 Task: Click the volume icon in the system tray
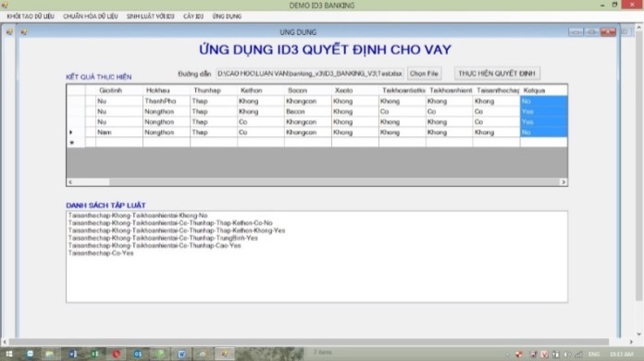tap(567, 354)
